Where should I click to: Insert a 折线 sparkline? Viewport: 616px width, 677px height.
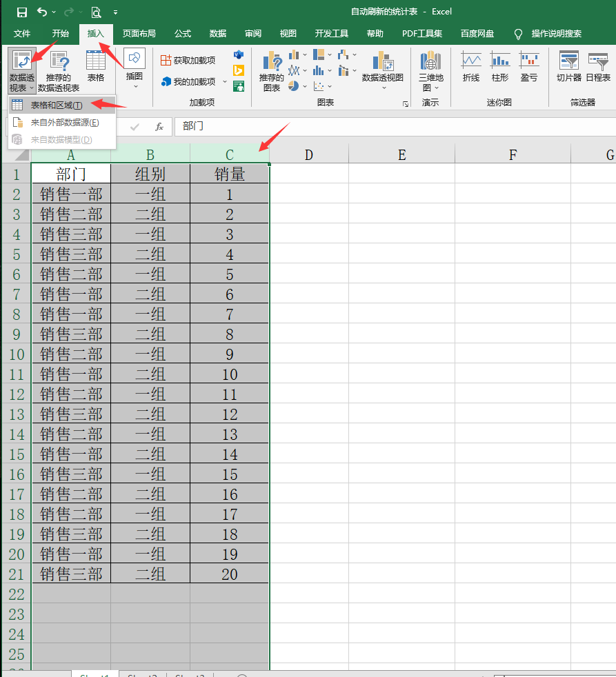point(471,66)
